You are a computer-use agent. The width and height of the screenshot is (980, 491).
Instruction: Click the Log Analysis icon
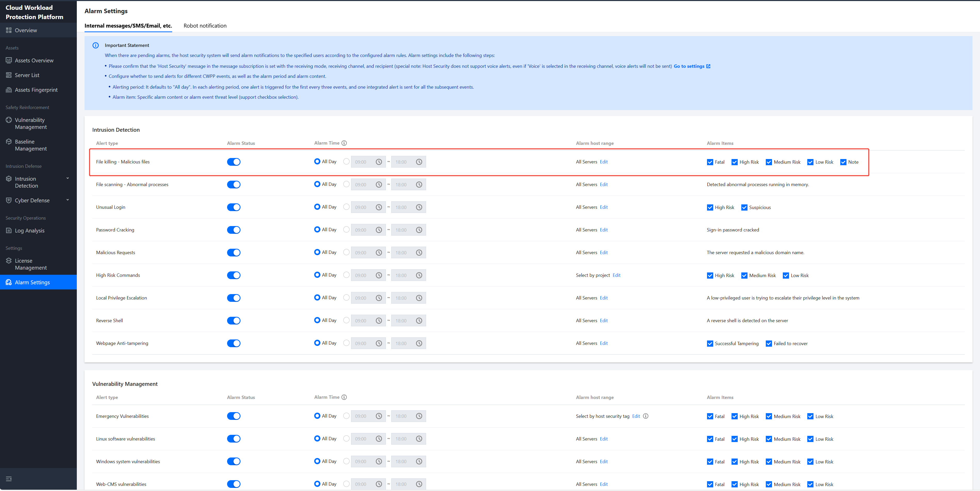point(9,231)
